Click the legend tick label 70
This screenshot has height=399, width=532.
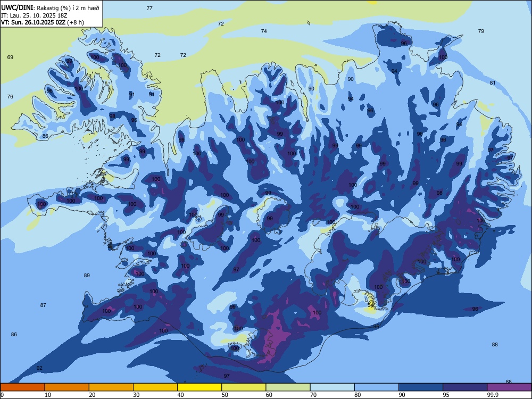tap(313, 395)
